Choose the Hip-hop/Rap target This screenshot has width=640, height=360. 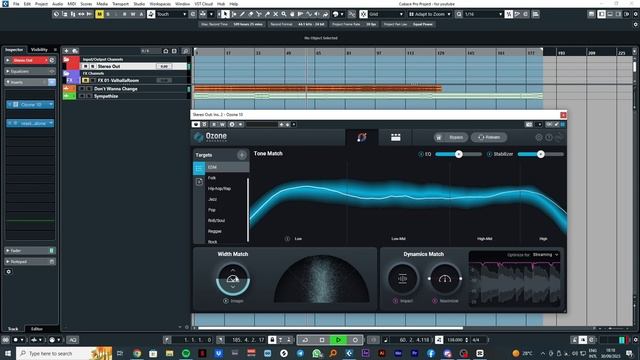click(220, 189)
